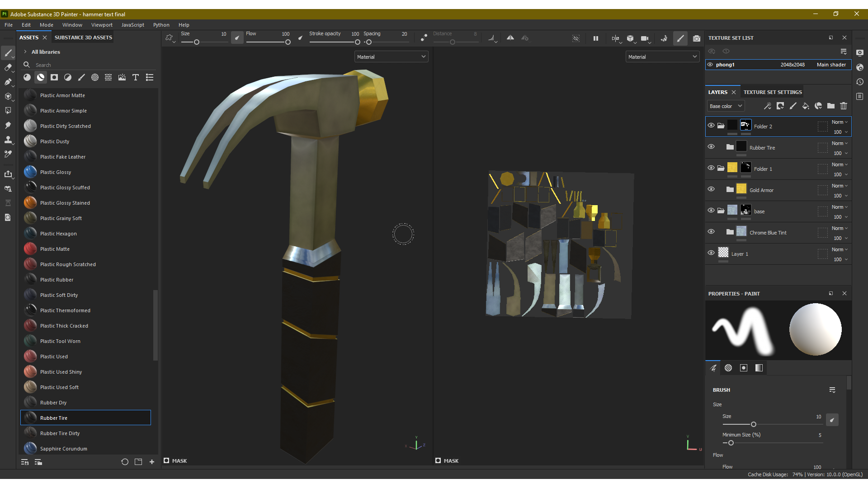Open the left viewport Material dropdown
The image size is (868, 488).
point(391,57)
